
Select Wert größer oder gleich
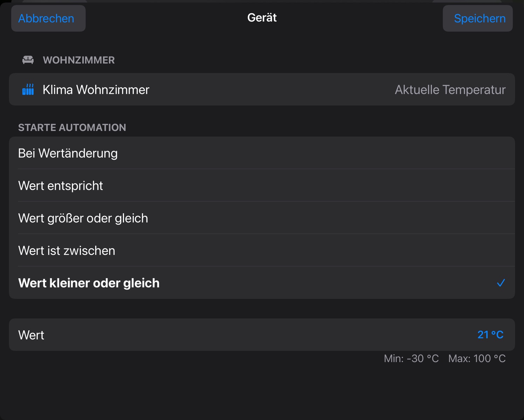pyautogui.click(x=83, y=218)
